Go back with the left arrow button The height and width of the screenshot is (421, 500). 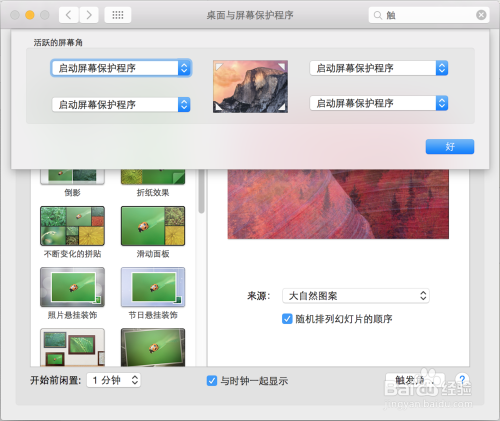[x=69, y=15]
